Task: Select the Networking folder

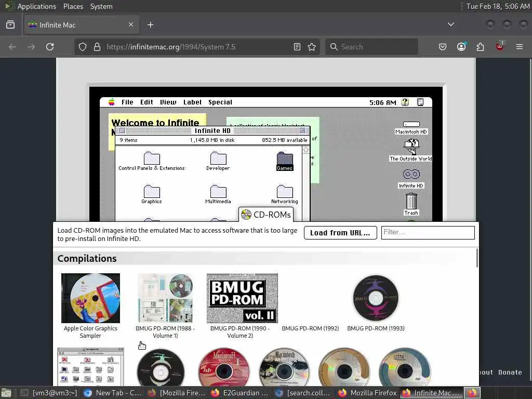Action: tap(284, 194)
